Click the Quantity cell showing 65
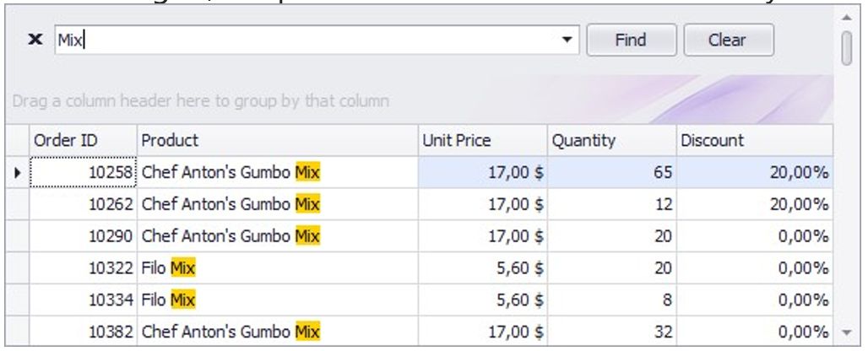This screenshot has width=868, height=351. click(612, 173)
